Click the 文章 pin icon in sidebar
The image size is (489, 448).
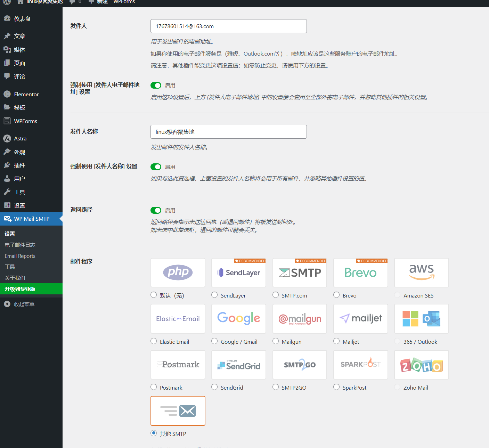[x=7, y=36]
